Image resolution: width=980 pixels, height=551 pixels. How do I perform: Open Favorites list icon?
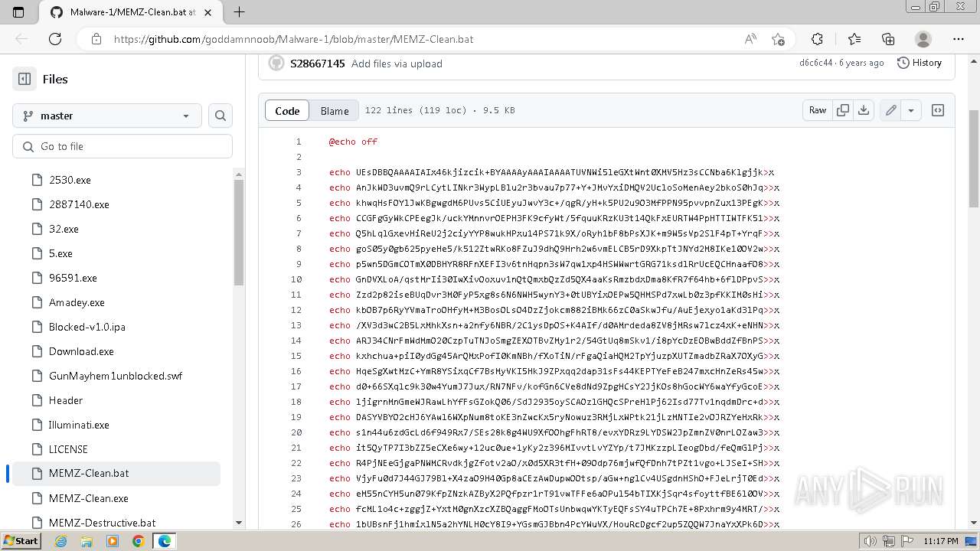[854, 39]
